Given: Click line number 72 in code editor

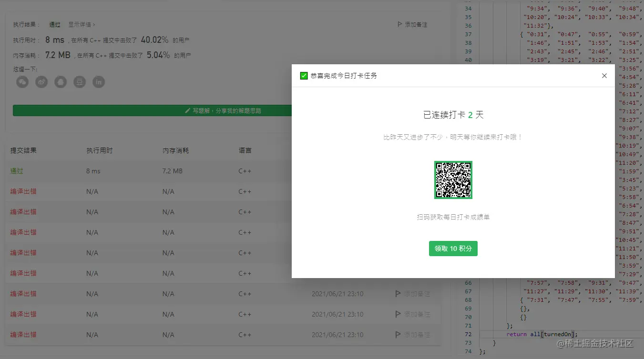Looking at the screenshot, I should click(468, 334).
